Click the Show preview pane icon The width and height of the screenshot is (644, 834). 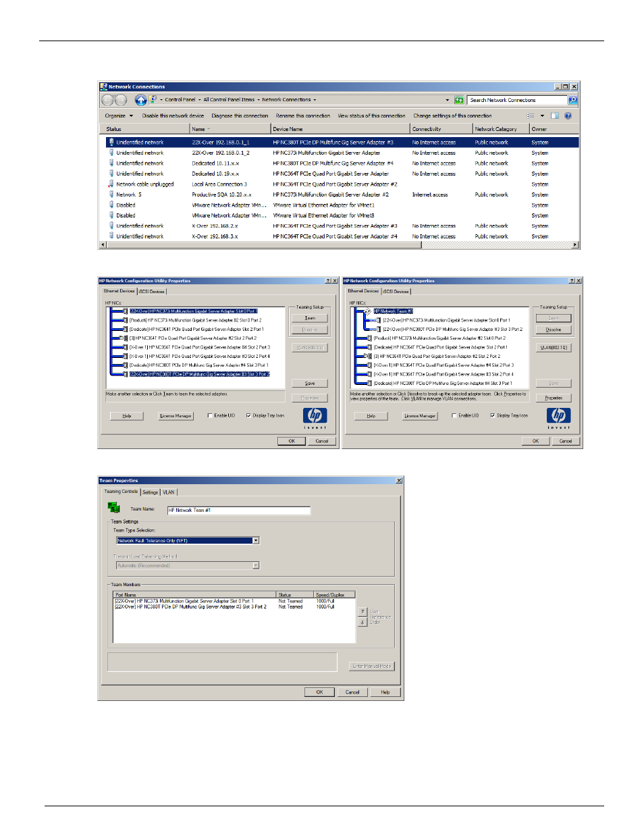point(554,115)
